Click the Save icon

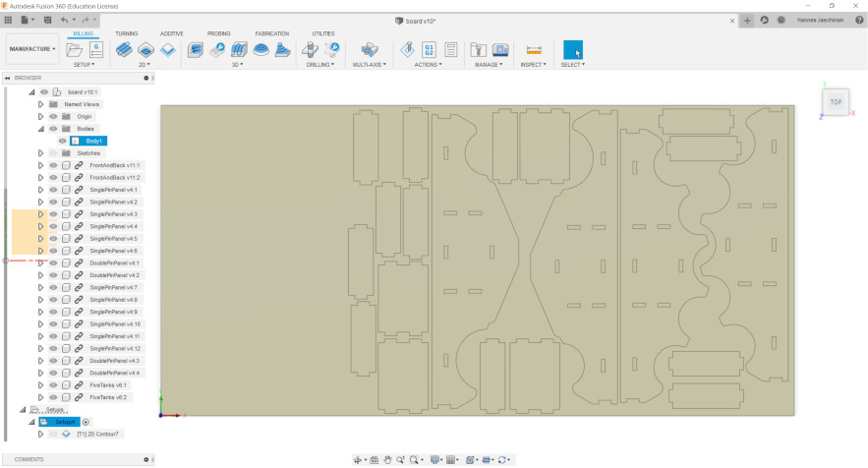pos(47,20)
